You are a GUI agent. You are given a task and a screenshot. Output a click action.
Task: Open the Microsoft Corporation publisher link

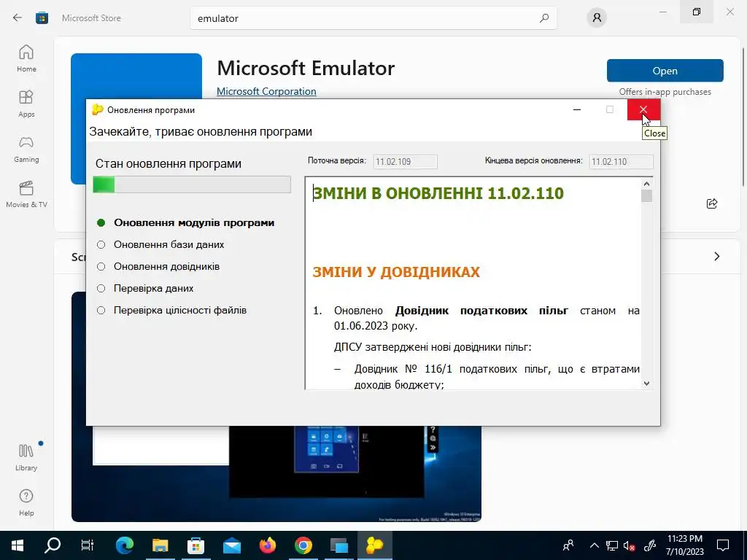coord(266,91)
